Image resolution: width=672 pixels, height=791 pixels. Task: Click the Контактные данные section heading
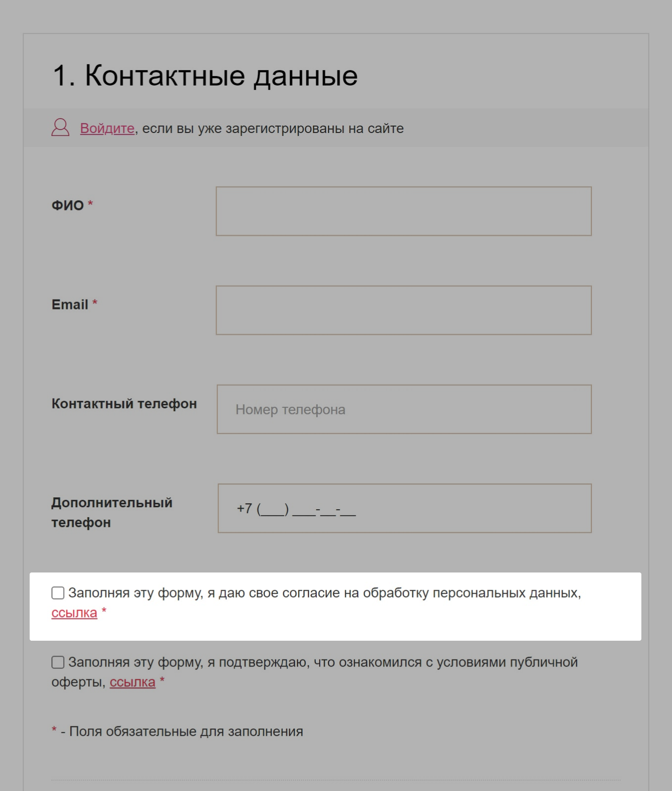205,76
